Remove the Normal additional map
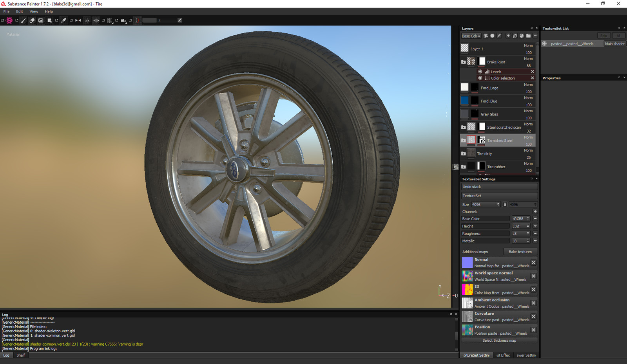This screenshot has width=627, height=364. [533, 263]
